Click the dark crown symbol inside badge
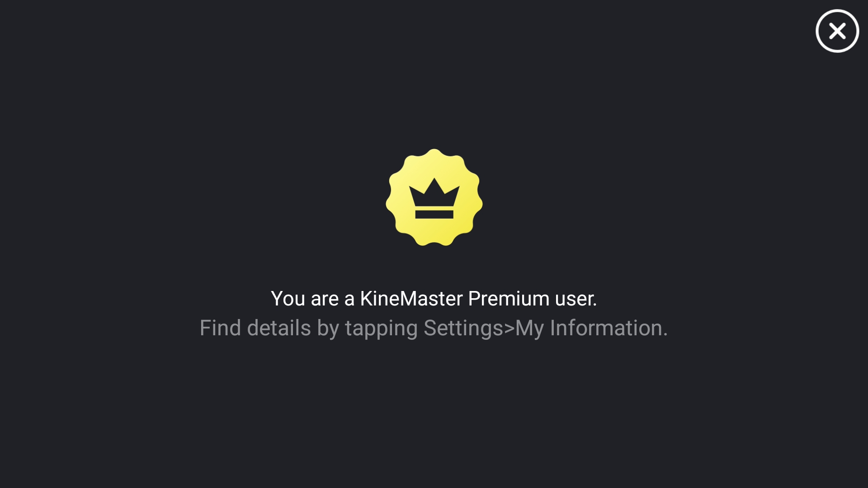Viewport: 868px width, 488px height. pyautogui.click(x=434, y=198)
